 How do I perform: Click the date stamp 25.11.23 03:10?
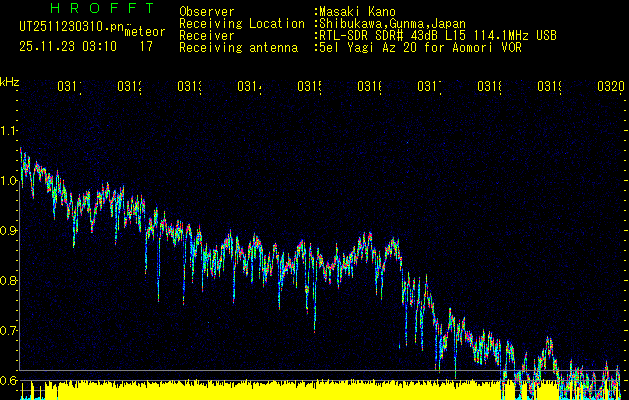(68, 47)
